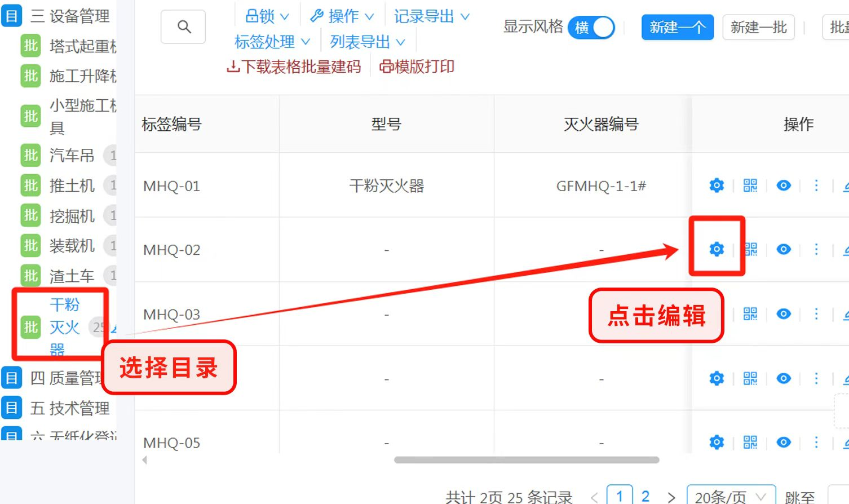Toggle the eye preview on row MHQ-01
This screenshot has height=504, width=849.
tap(783, 185)
